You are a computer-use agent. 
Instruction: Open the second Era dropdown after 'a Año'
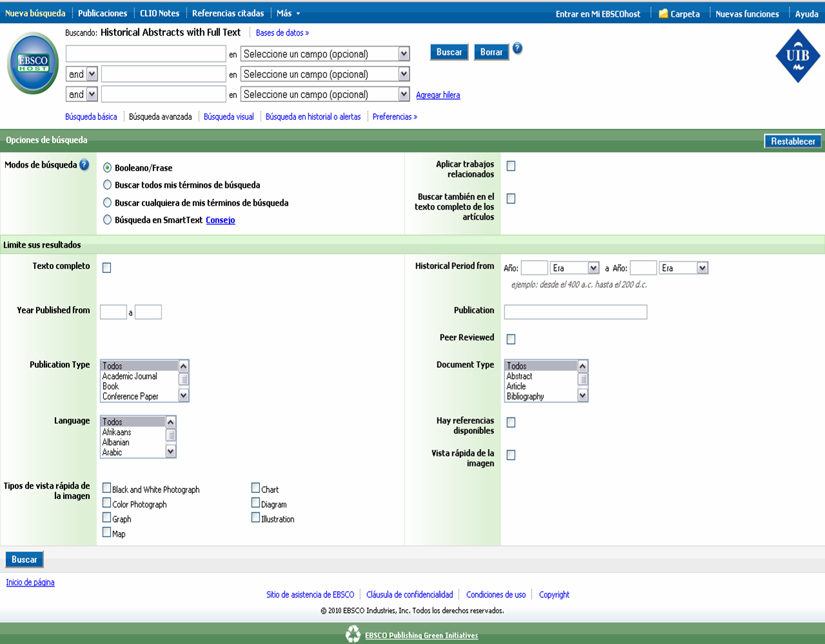point(684,268)
